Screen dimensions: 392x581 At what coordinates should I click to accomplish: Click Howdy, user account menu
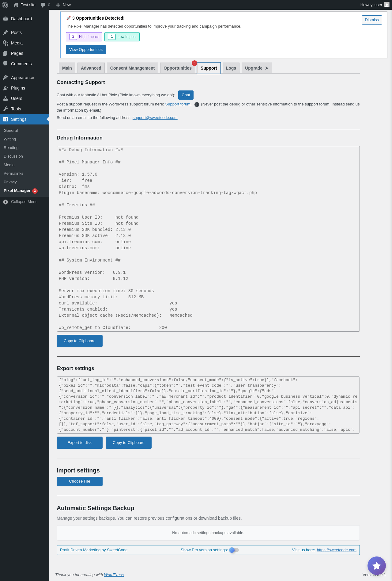pos(375,5)
